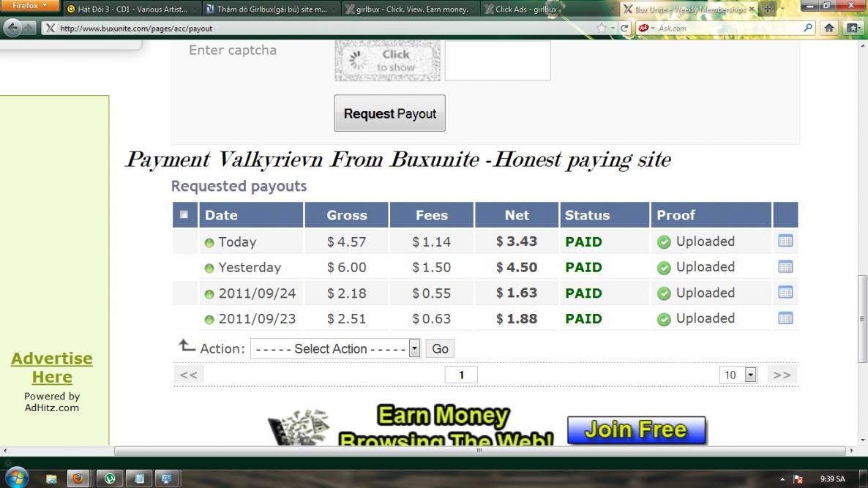The height and width of the screenshot is (488, 868).
Task: Click the green status dot beside Yesterday
Action: coord(209,269)
